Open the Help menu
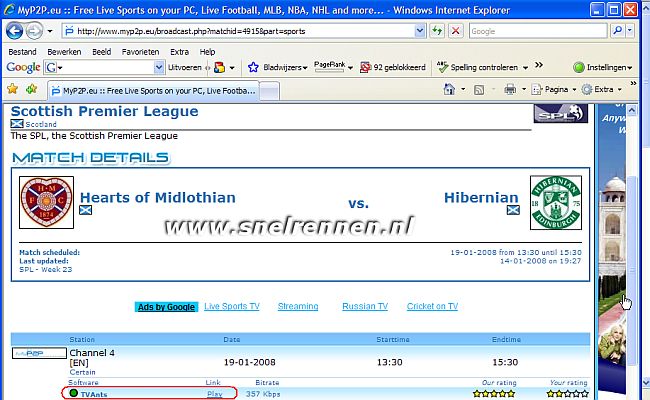Viewport: 650px width, 400px height. [207, 52]
